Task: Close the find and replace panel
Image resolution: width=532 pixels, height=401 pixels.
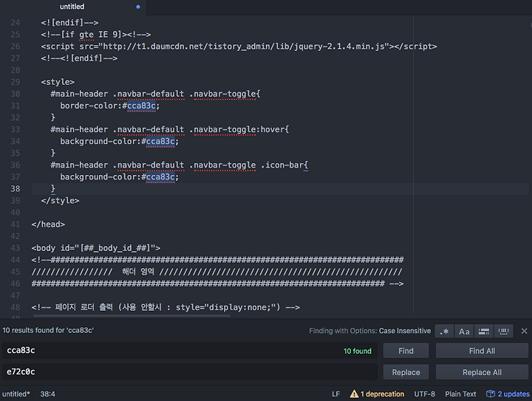Action: pyautogui.click(x=524, y=331)
